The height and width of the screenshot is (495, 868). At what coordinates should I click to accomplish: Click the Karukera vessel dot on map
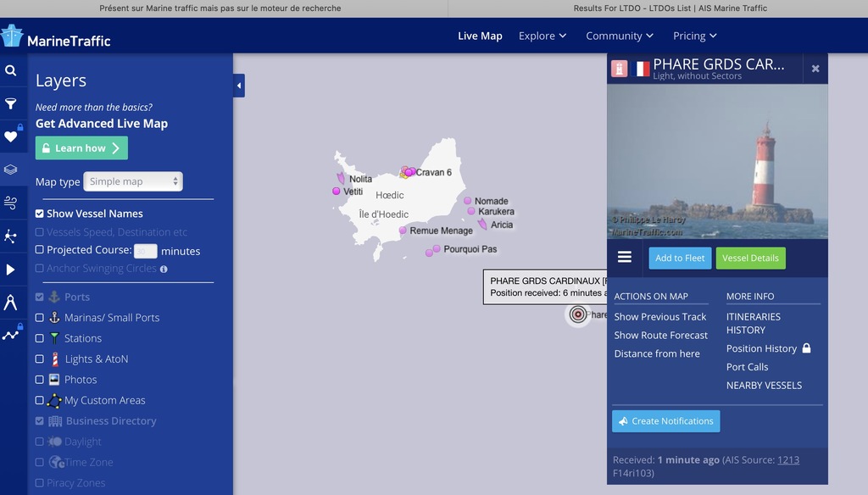click(x=471, y=211)
